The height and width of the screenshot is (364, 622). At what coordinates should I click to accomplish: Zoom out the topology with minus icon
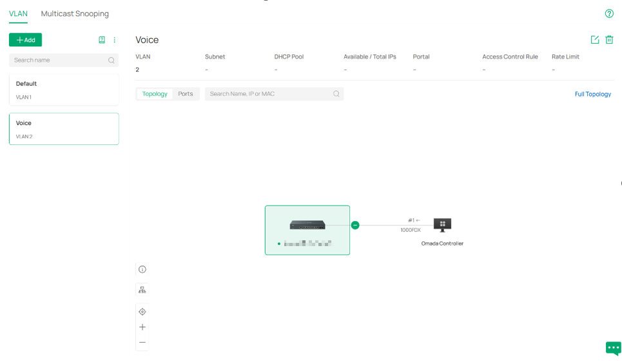tap(142, 342)
